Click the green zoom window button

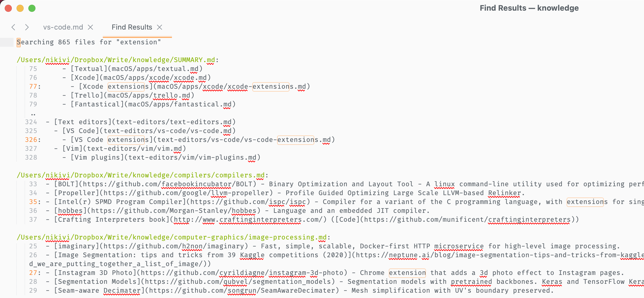coord(32,8)
